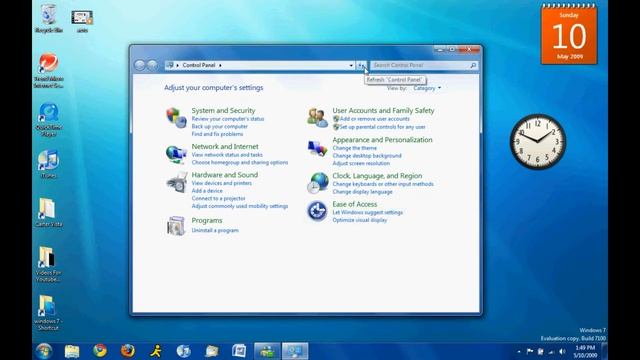This screenshot has width=640, height=360.
Task: Show hidden tray icons arrow
Action: (x=519, y=351)
